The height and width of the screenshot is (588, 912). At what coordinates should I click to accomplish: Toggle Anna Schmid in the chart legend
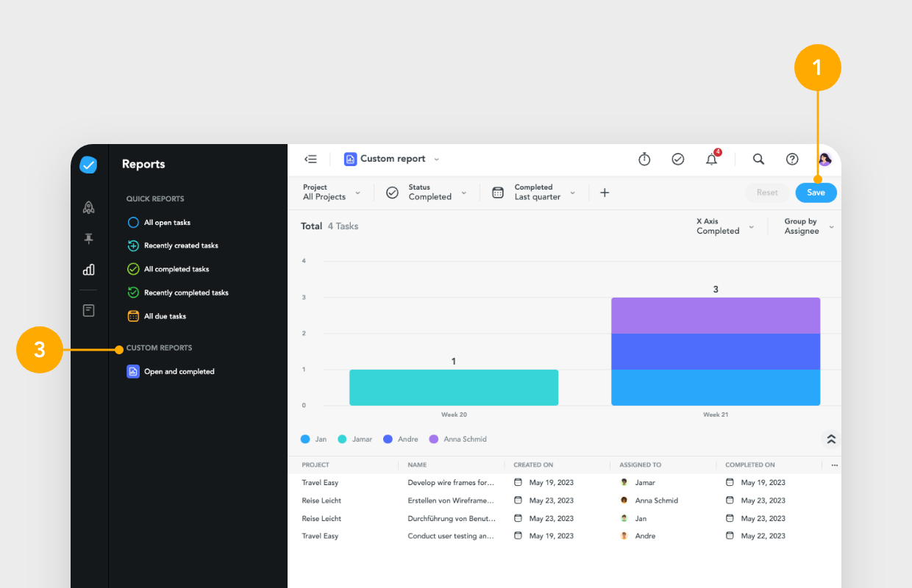coord(457,439)
